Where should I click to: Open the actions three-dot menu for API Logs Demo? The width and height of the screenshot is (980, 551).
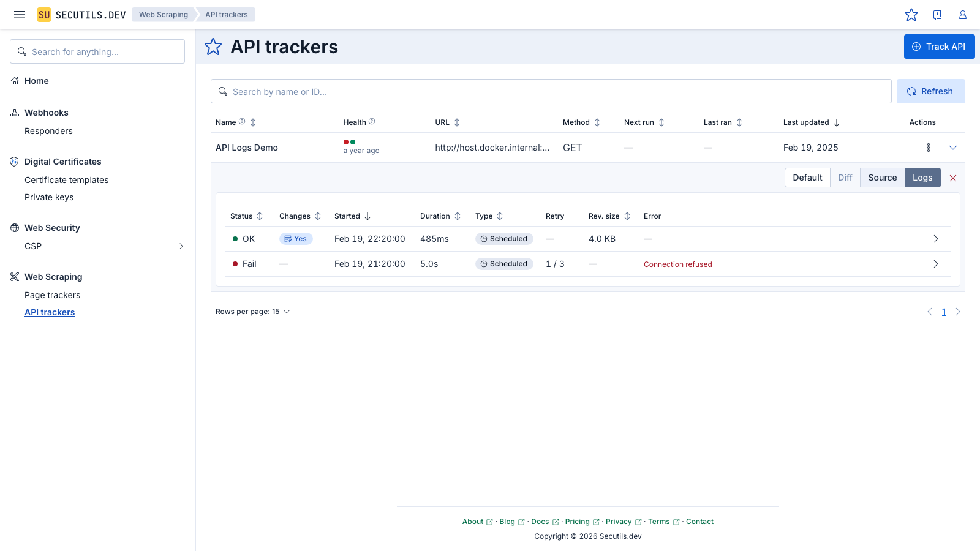coord(928,148)
